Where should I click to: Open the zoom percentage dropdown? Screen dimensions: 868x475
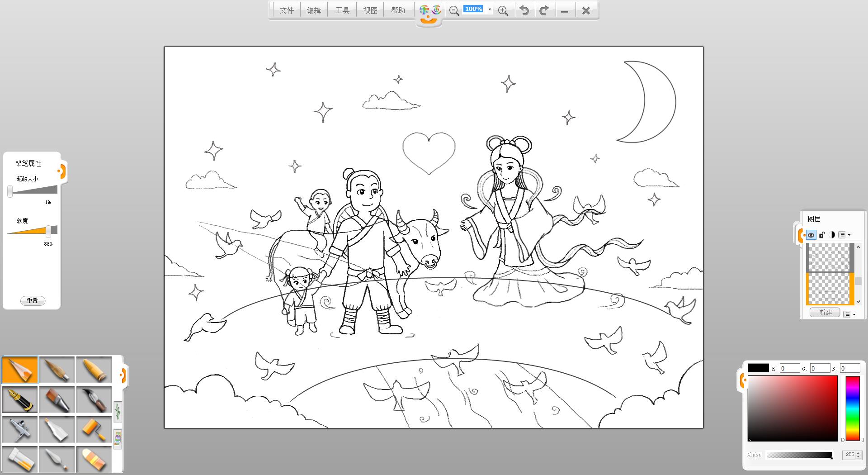[x=490, y=9]
